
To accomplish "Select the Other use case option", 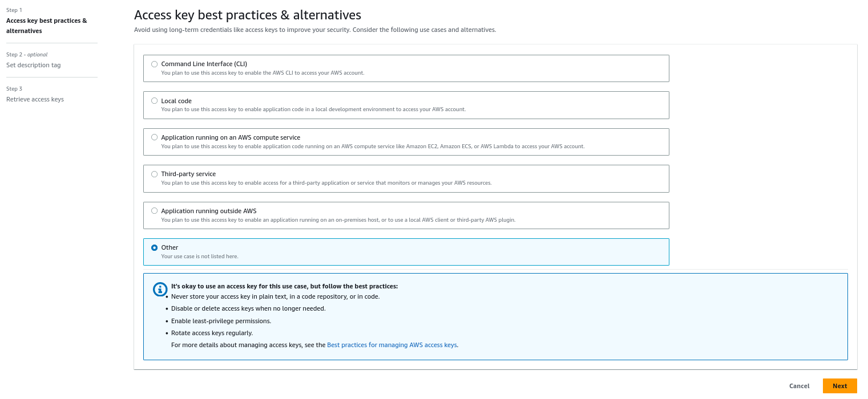I will tap(154, 247).
